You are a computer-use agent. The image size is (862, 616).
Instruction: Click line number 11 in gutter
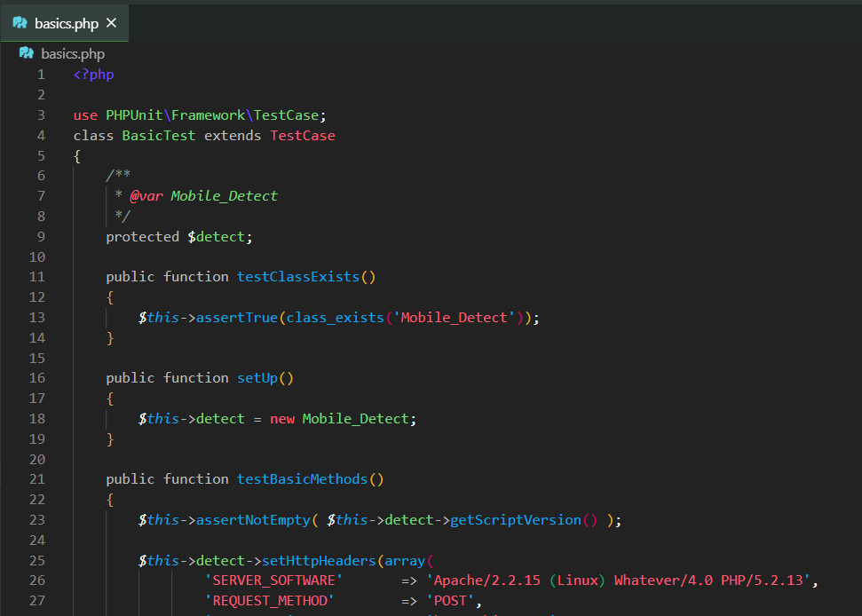tap(37, 276)
